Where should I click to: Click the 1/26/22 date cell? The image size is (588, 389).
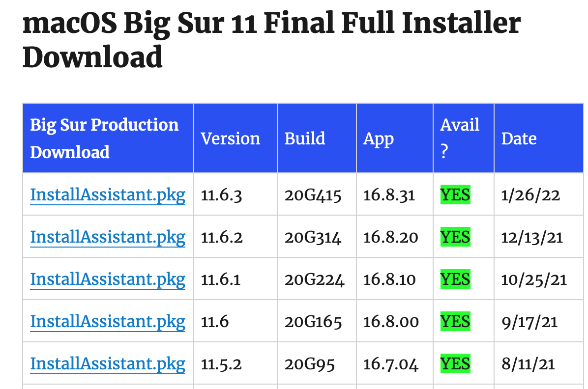click(530, 195)
